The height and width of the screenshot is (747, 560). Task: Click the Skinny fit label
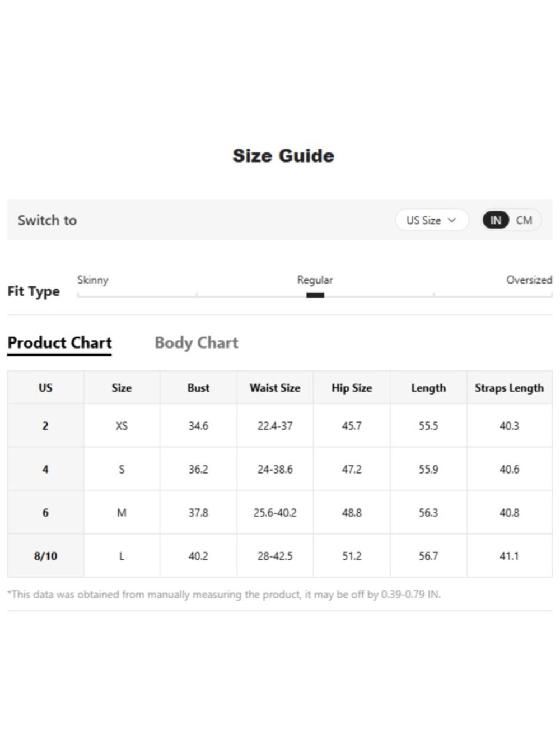coord(93,280)
